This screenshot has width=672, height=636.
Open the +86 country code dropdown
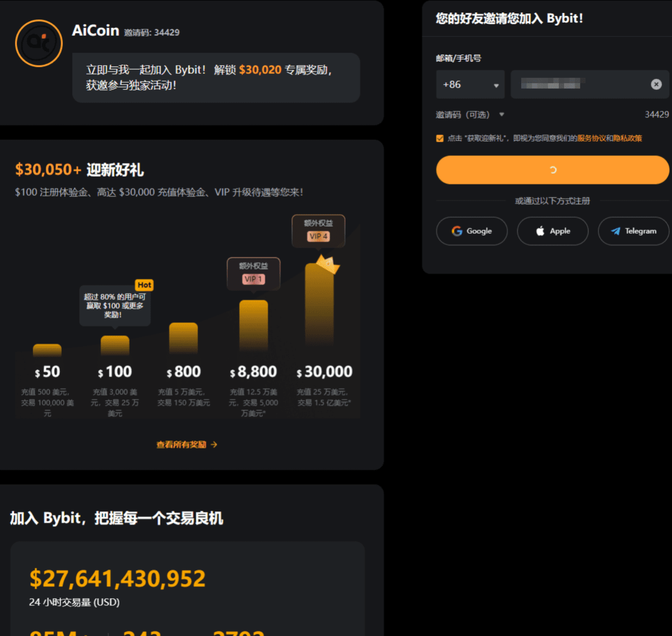tap(470, 85)
